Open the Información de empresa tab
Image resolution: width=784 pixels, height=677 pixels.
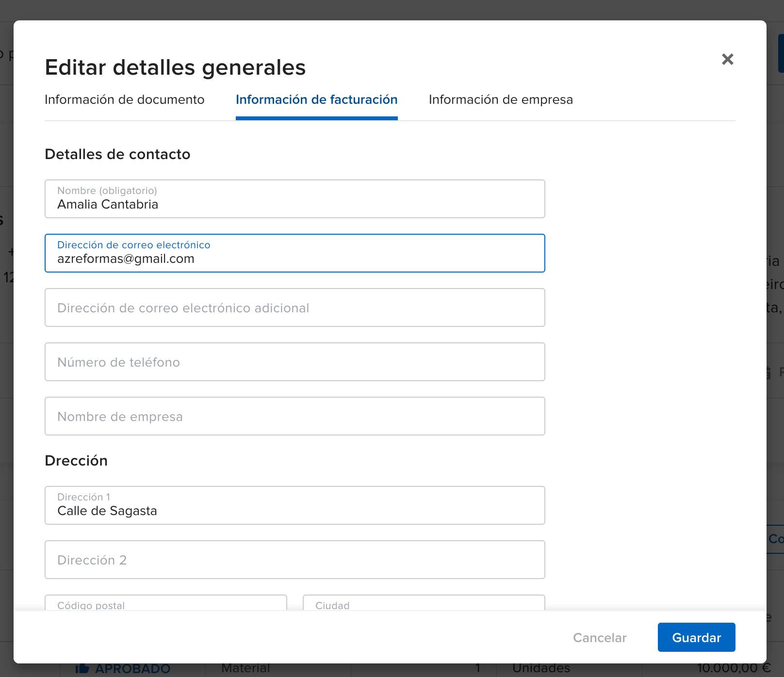[500, 100]
